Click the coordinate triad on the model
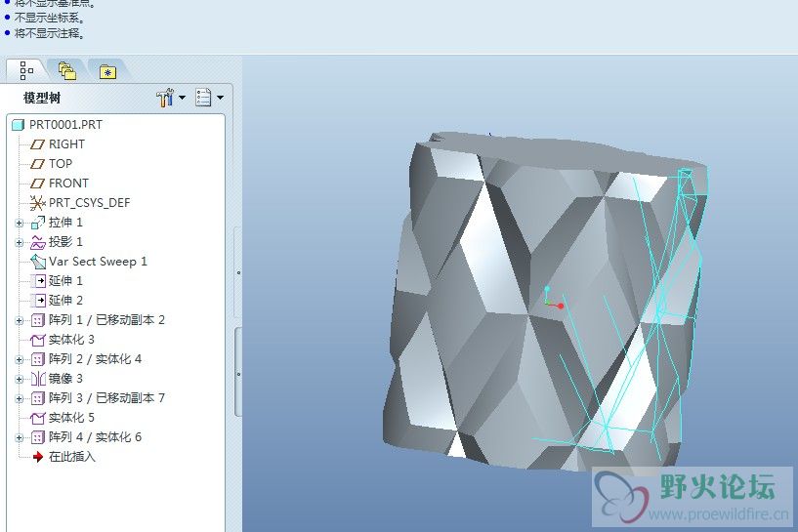798x532 pixels. [x=553, y=298]
